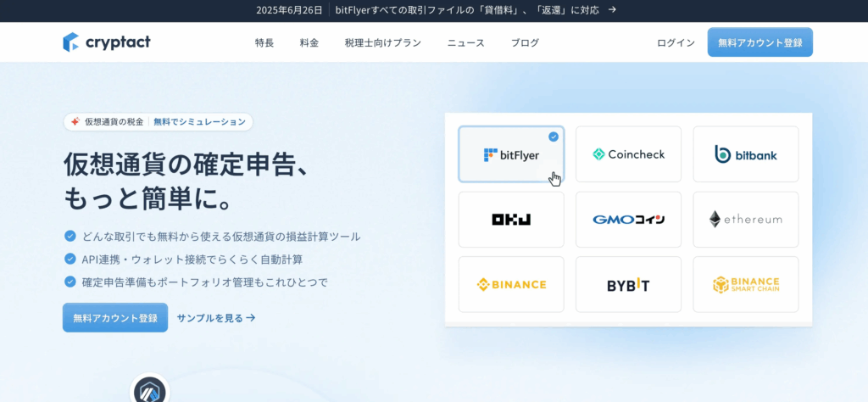Select the Coincheck exchange card

[628, 154]
